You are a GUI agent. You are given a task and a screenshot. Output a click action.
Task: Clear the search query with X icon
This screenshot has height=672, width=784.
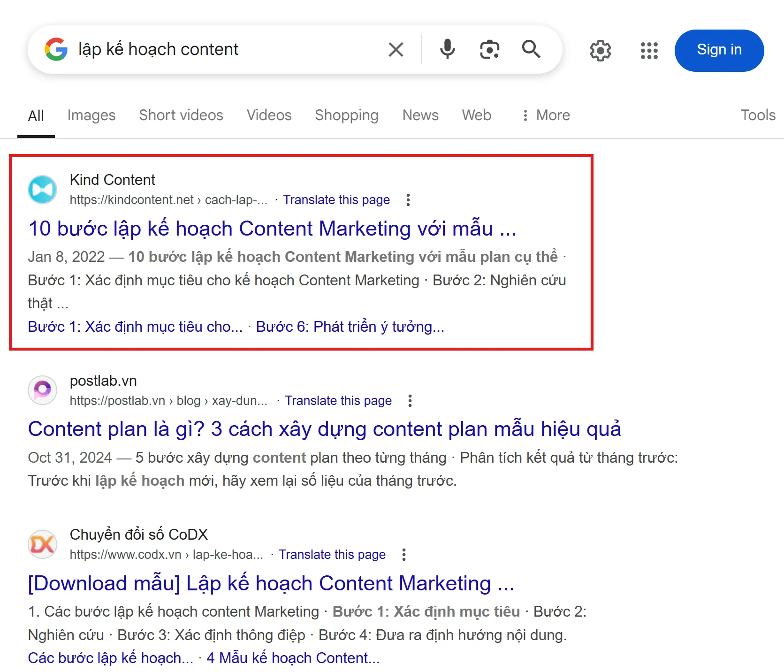396,49
